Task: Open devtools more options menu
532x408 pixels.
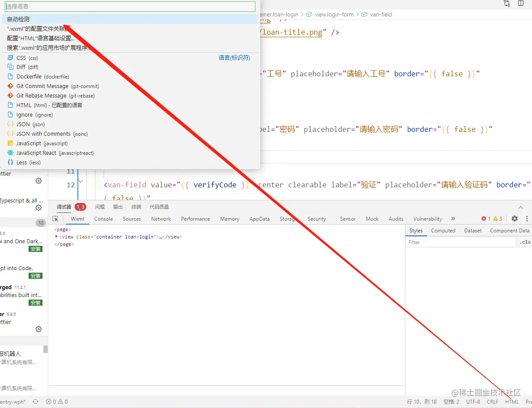Action: [527, 219]
